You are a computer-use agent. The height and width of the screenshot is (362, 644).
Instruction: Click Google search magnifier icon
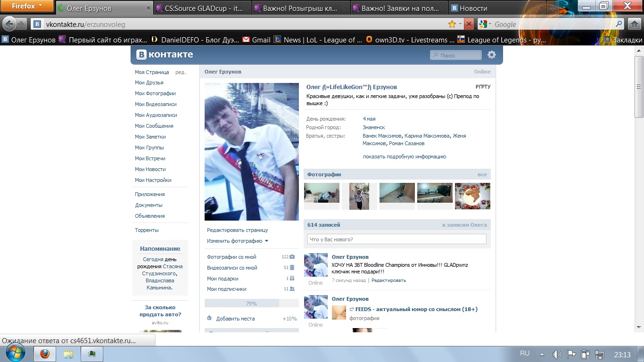(x=619, y=24)
